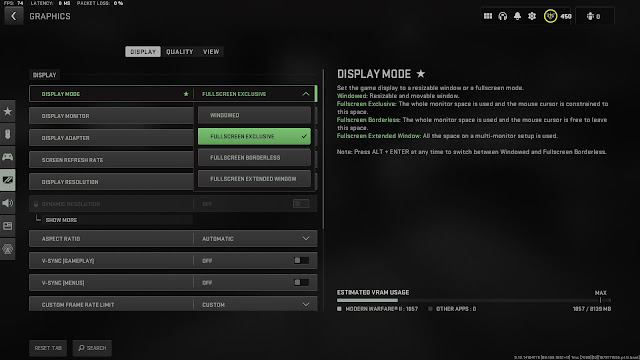This screenshot has width=640, height=360.
Task: Open Account and network sidebar icon
Action: [8, 249]
